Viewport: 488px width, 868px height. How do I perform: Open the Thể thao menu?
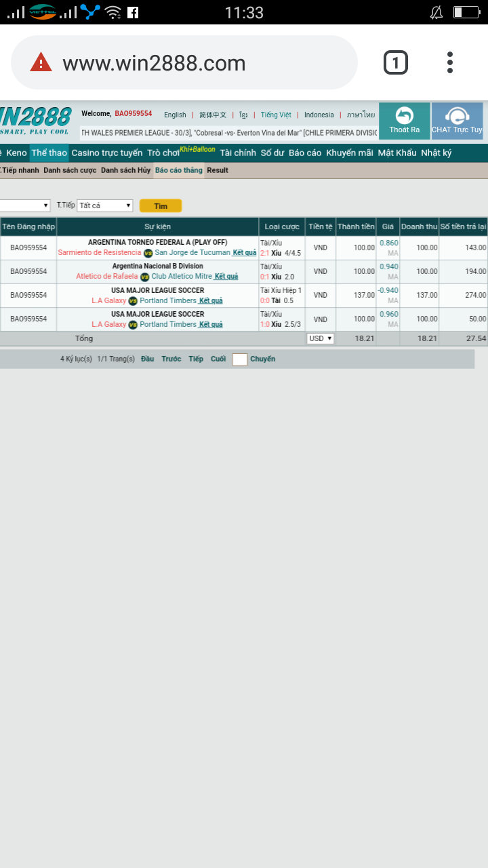click(49, 153)
